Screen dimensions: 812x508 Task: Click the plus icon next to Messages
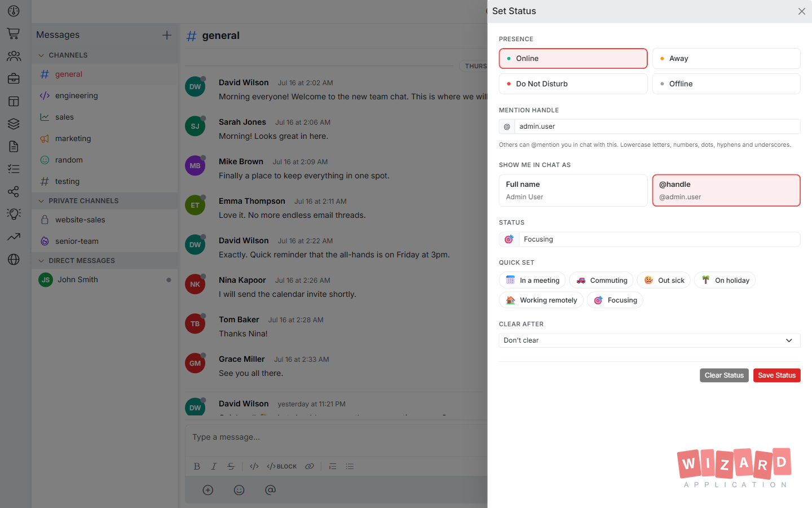tap(167, 35)
